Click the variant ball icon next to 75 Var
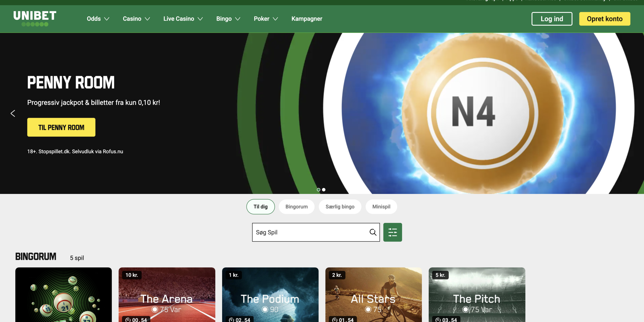644x322 pixels. coord(155,310)
